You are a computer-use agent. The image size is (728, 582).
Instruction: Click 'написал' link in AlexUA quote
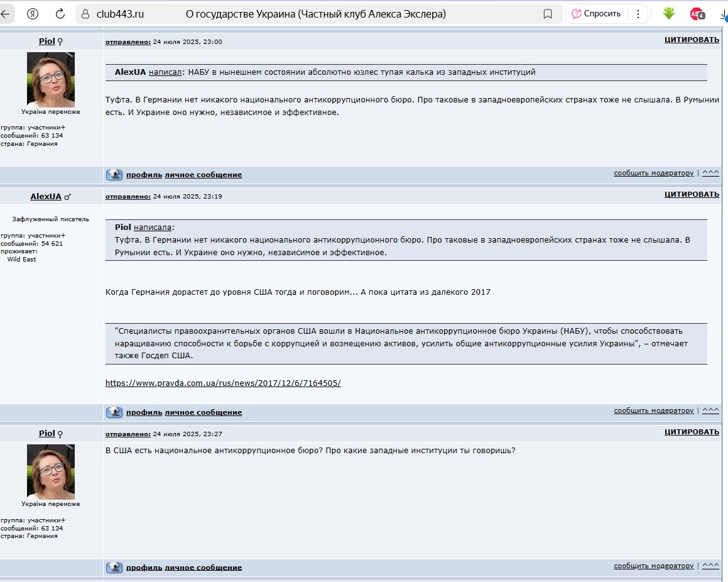(165, 72)
